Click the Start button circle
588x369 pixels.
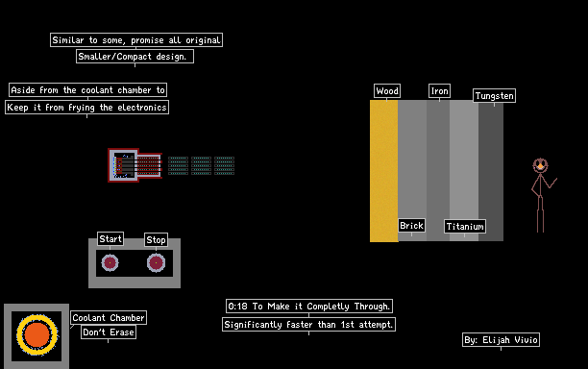click(110, 263)
